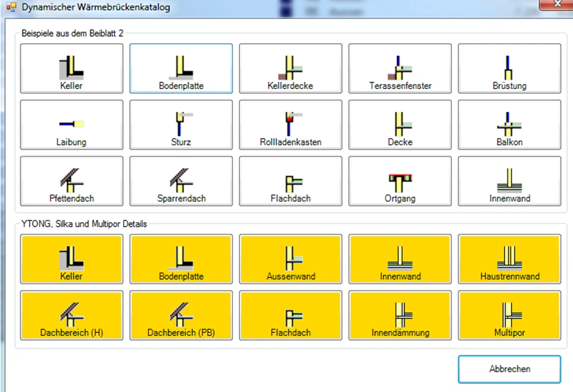Pick the Balkon thermal bridge icon
This screenshot has height=392, width=573.
(x=510, y=125)
